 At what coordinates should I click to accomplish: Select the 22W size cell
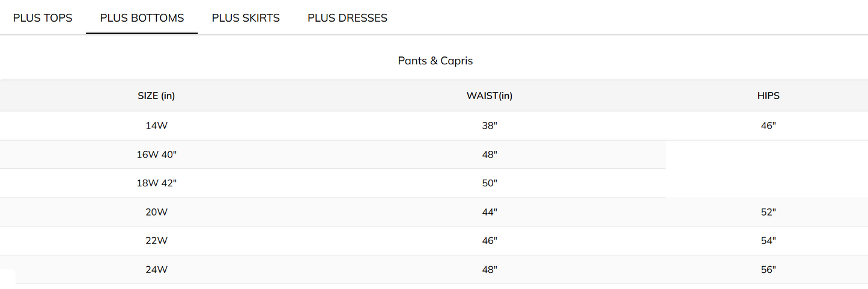(x=156, y=241)
